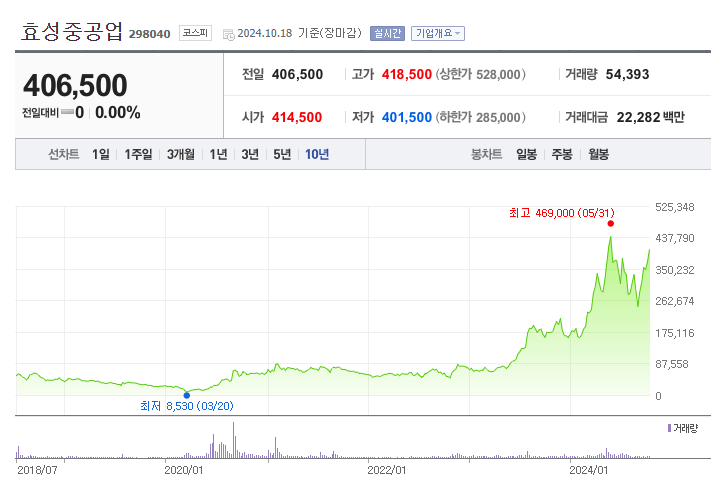The height and width of the screenshot is (488, 711).
Task: Click the 0.00% change rate value
Action: [x=117, y=112]
